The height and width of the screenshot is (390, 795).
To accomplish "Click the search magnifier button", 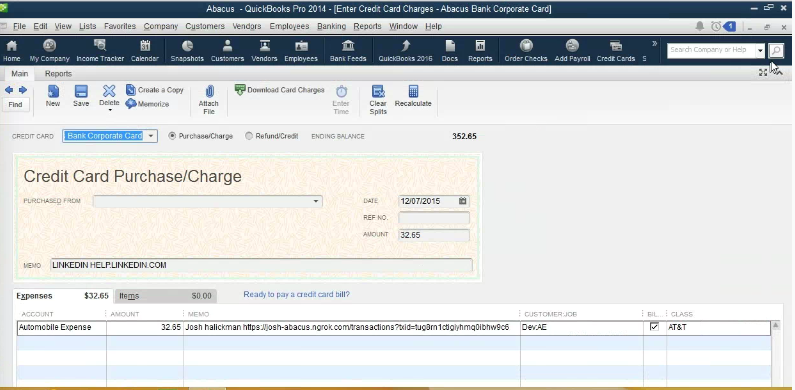I will tap(776, 50).
